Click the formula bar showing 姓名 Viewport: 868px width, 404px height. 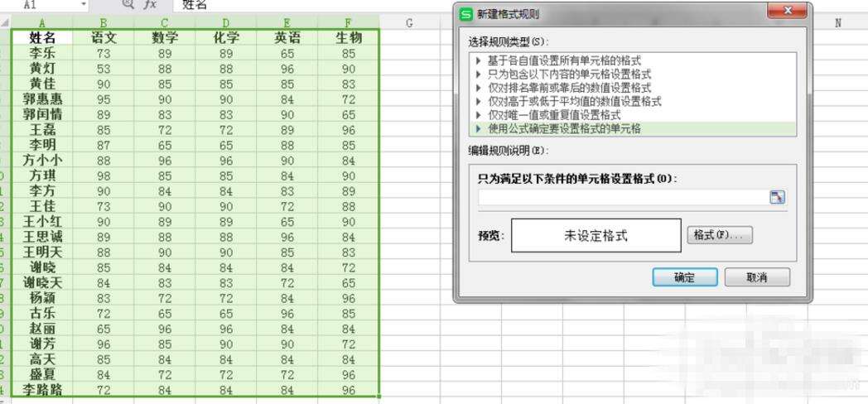pyautogui.click(x=520, y=5)
